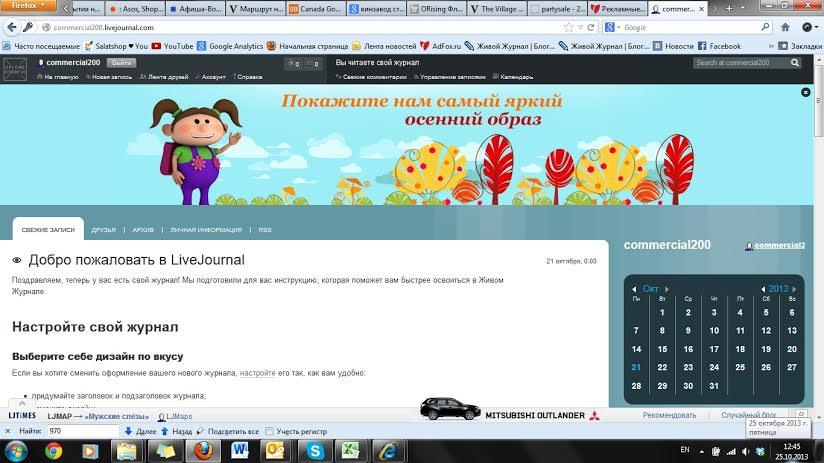The image size is (824, 463).
Task: Click find-next arrow labeled Далее
Action: pyautogui.click(x=140, y=431)
